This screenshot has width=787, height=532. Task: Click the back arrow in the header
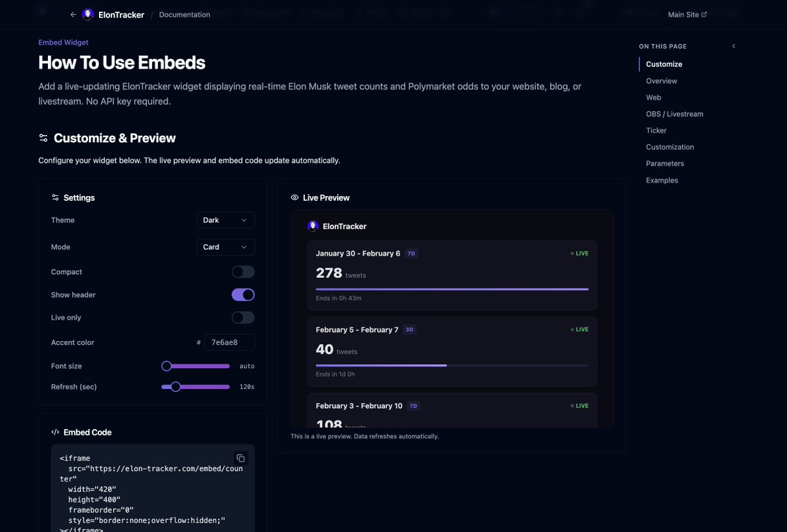pyautogui.click(x=73, y=14)
